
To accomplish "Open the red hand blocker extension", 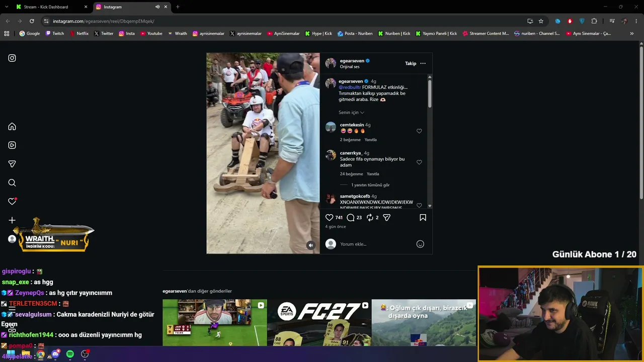I will tap(570, 21).
